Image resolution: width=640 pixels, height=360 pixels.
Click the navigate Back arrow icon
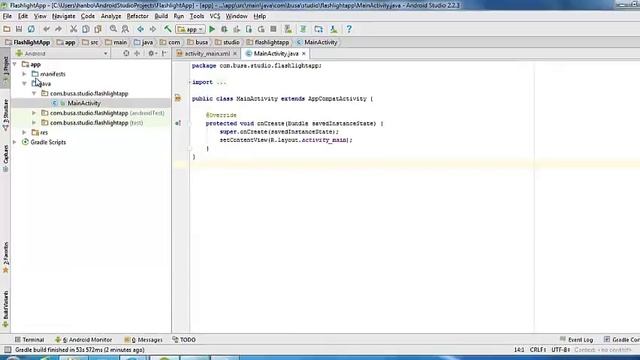point(140,29)
